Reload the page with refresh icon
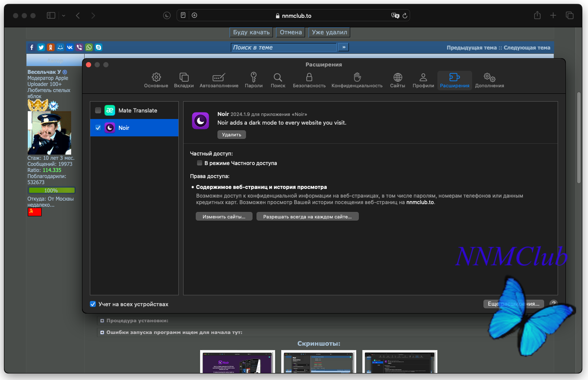 [x=405, y=15]
